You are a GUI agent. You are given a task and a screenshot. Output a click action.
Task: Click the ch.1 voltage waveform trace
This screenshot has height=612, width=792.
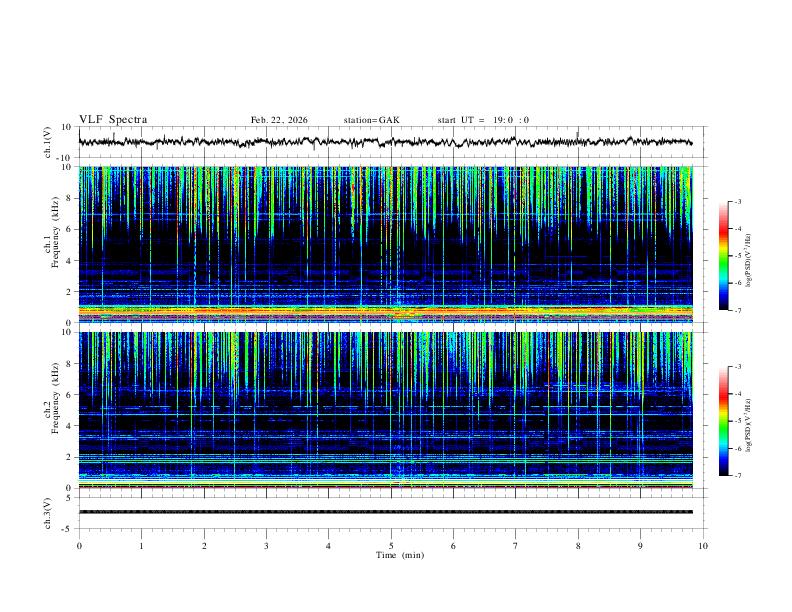pos(385,142)
